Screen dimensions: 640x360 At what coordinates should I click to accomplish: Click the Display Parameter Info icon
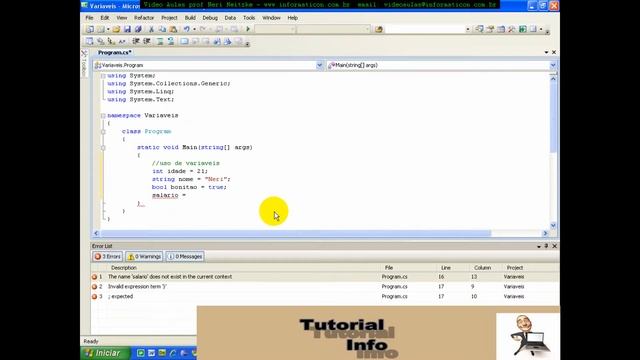click(x=100, y=41)
